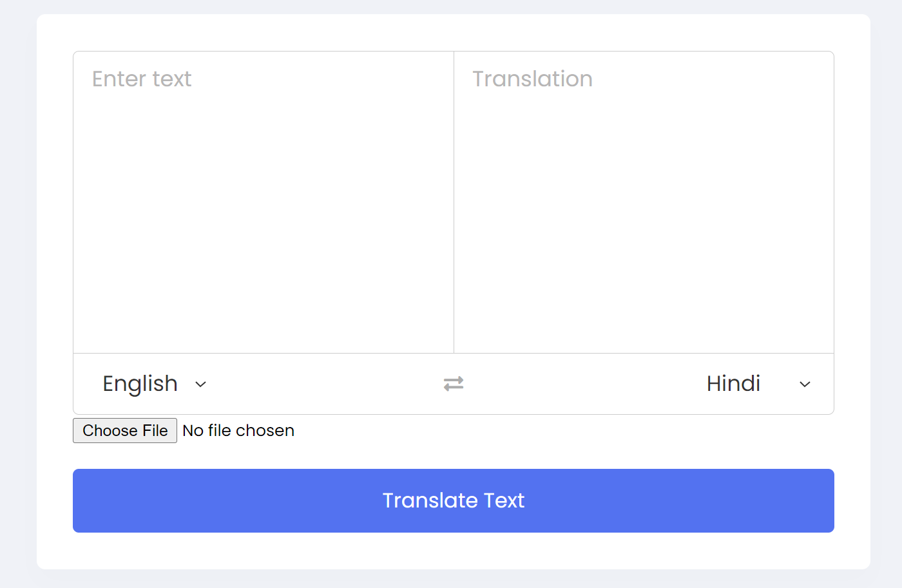Open the Hindi target language dropdown
This screenshot has height=588, width=902.
[x=758, y=384]
